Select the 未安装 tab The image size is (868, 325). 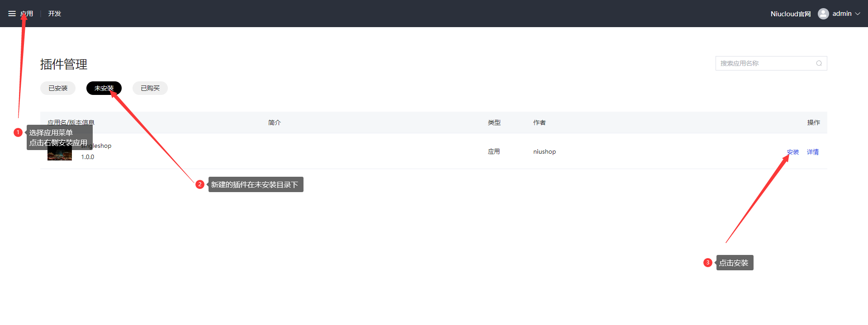104,88
